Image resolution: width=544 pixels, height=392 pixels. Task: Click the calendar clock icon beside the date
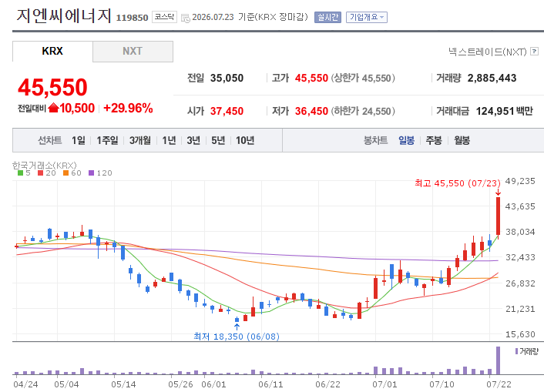186,18
